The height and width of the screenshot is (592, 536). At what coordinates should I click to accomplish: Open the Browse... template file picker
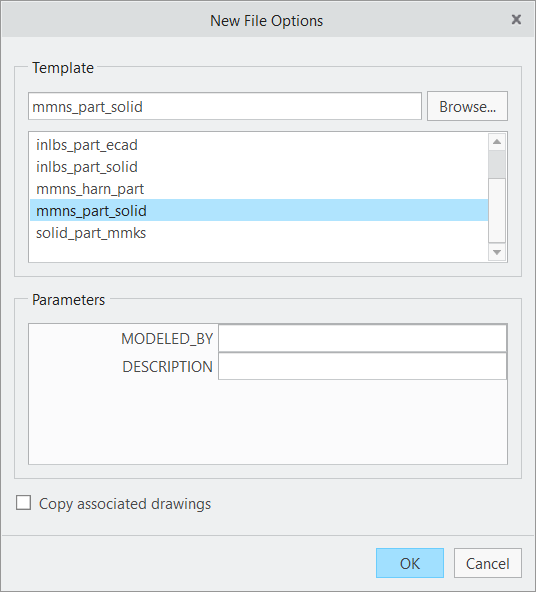467,106
